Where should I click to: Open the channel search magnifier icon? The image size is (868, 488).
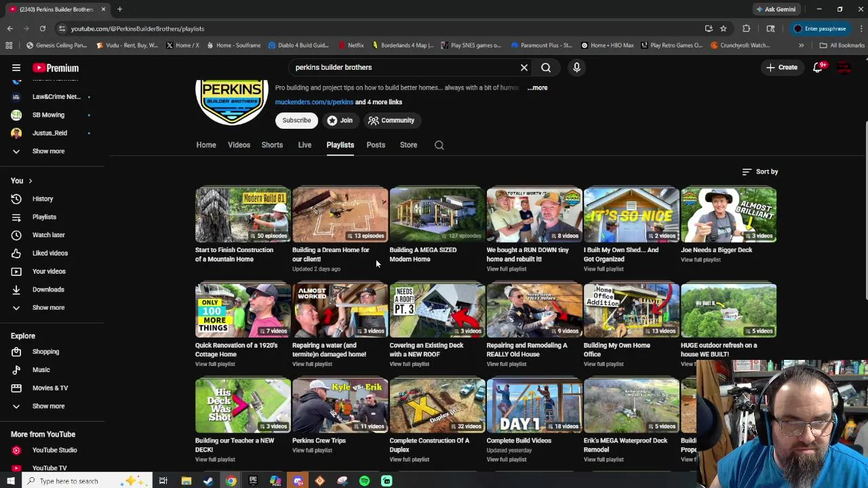pos(439,145)
